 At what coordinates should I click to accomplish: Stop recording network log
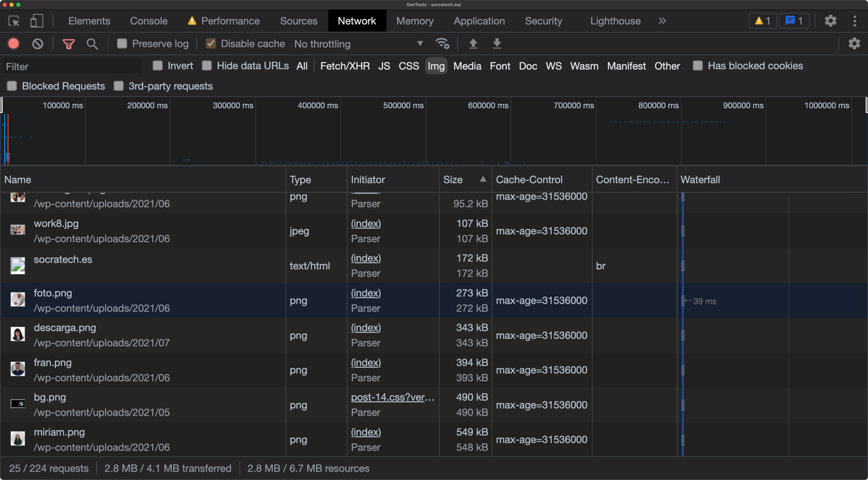tap(14, 44)
